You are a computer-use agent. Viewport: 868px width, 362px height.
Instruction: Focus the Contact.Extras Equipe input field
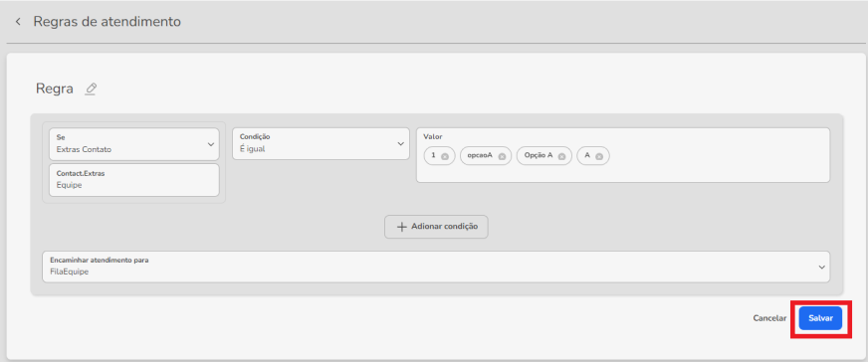point(134,180)
